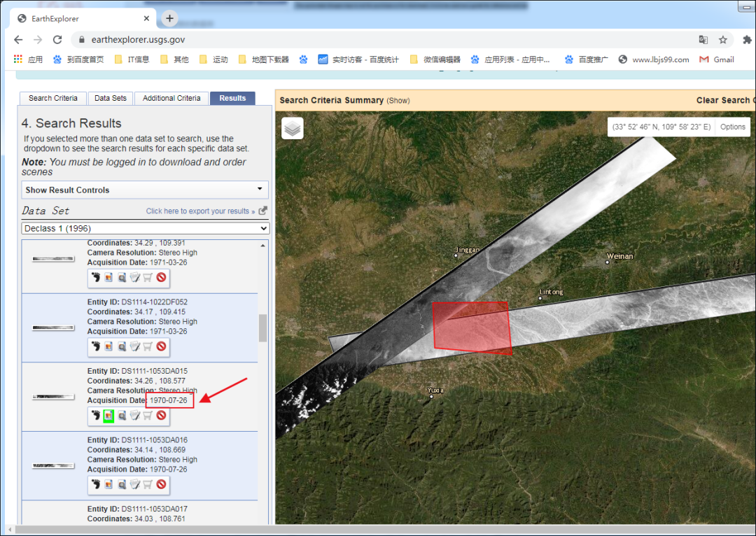The height and width of the screenshot is (536, 756).
Task: Click the thumbnail of scene DS1111-1053DA016
Action: coord(53,465)
